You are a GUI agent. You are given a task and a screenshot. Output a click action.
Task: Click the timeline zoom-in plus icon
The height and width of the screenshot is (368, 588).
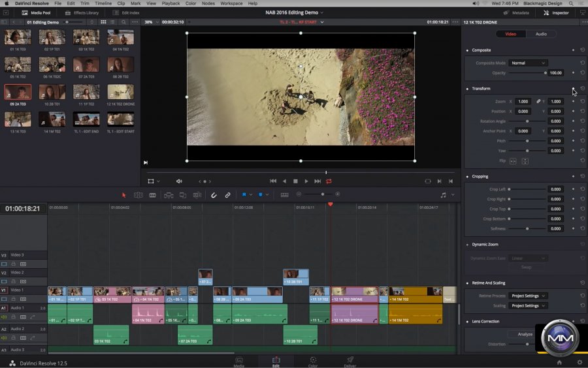338,194
